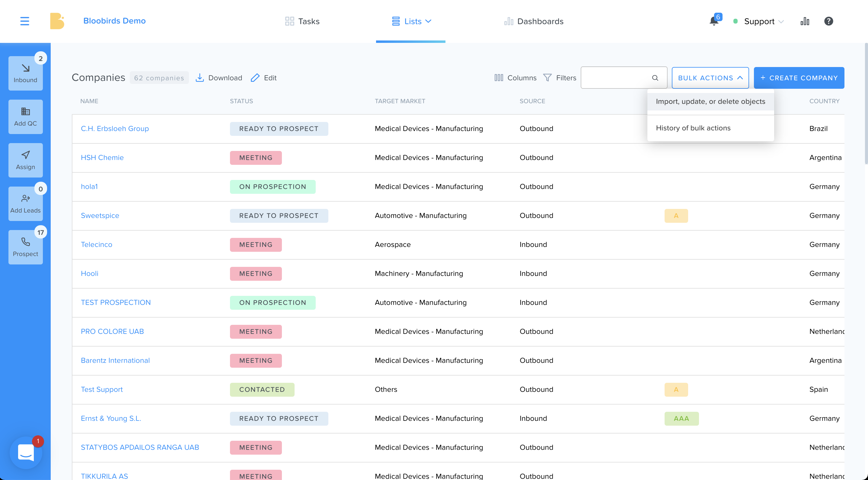Viewport: 868px width, 480px height.
Task: Click the A tag on Test Support row
Action: point(676,390)
